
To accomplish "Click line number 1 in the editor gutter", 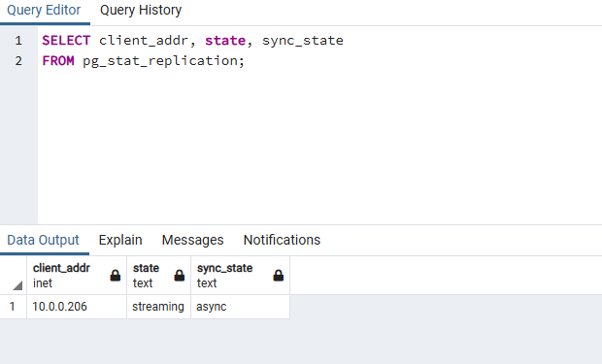I will pyautogui.click(x=18, y=41).
